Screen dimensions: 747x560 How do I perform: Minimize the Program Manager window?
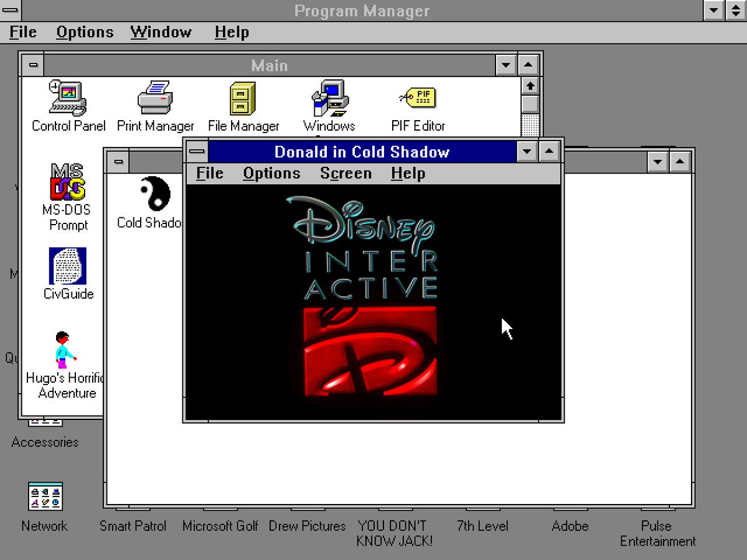tap(713, 11)
